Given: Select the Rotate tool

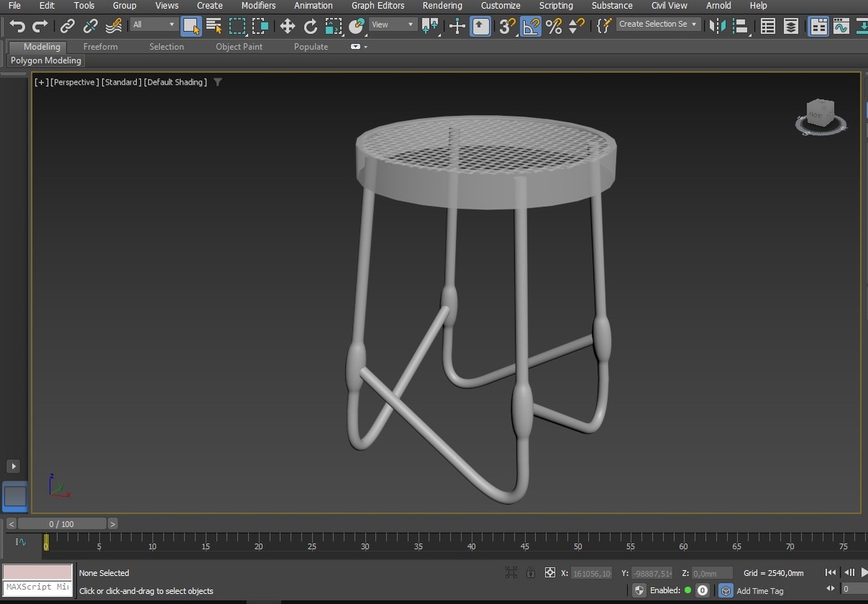Looking at the screenshot, I should pyautogui.click(x=310, y=26).
